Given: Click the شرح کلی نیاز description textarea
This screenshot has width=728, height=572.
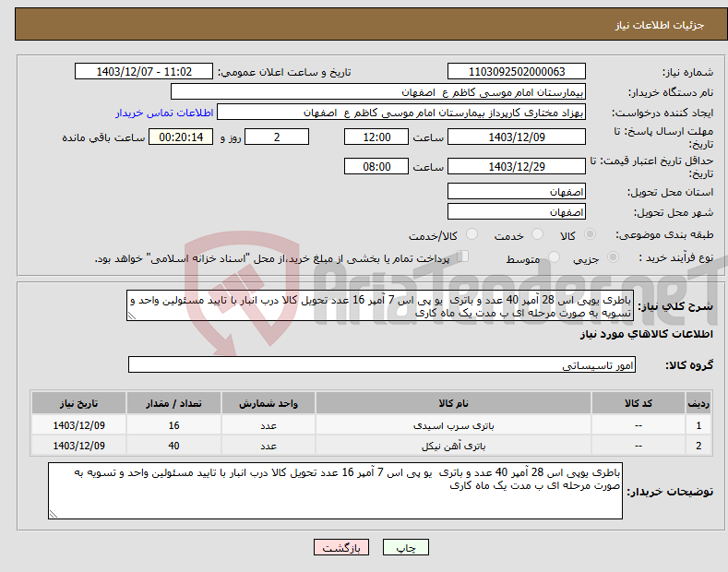Looking at the screenshot, I should [380, 305].
